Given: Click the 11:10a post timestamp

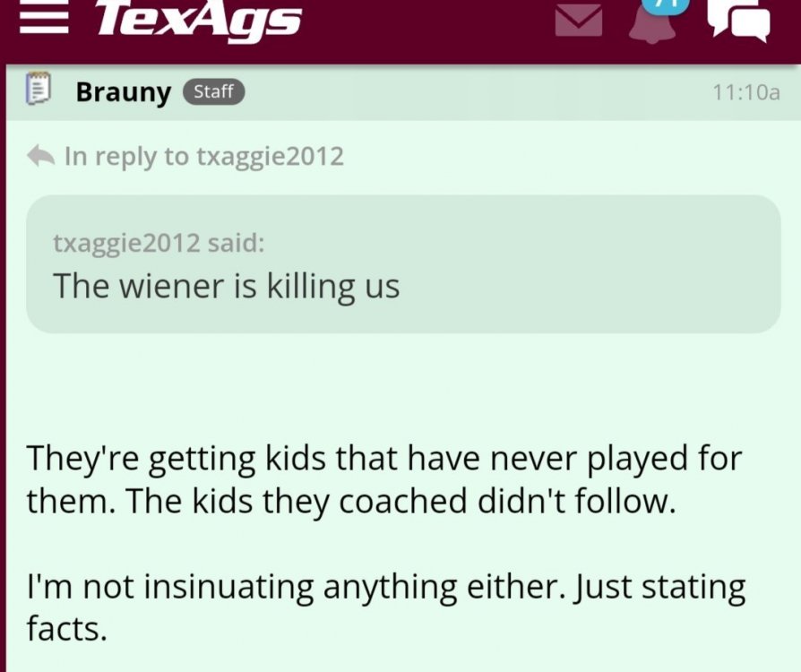Looking at the screenshot, I should pos(745,91).
